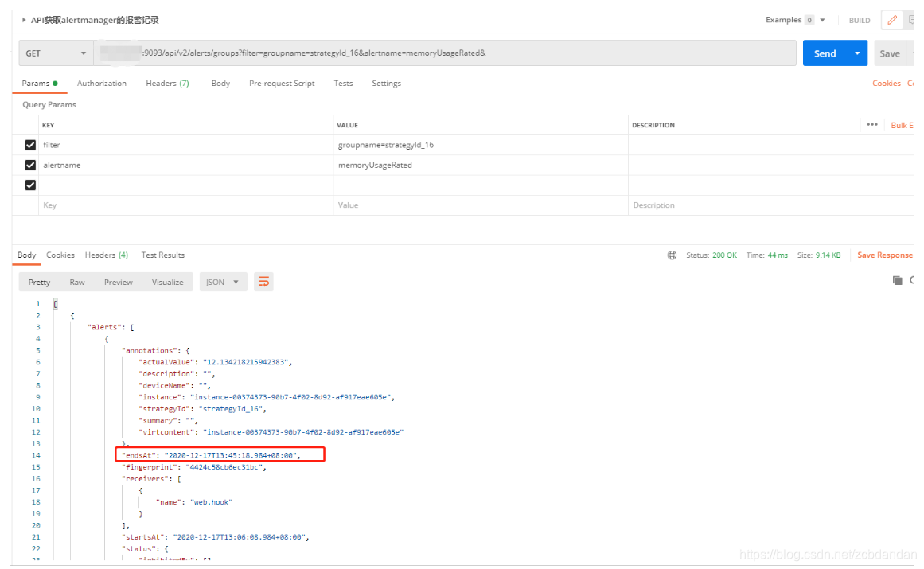Toggle the filter parameter checkbox
The width and height of the screenshot is (924, 569).
pyautogui.click(x=30, y=145)
